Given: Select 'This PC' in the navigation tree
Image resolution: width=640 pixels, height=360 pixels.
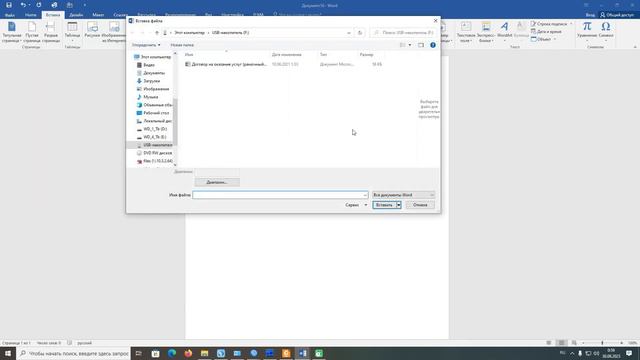Looking at the screenshot, I should pyautogui.click(x=152, y=57).
